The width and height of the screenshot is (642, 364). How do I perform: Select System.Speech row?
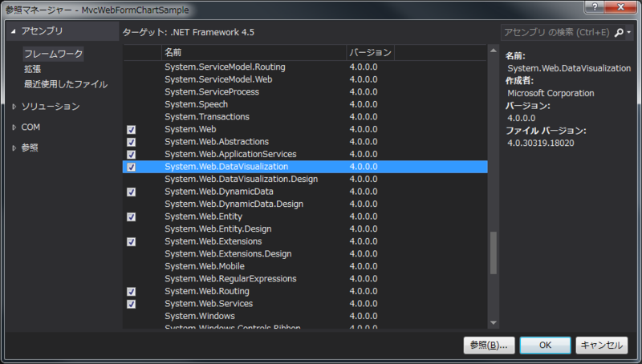pos(305,104)
